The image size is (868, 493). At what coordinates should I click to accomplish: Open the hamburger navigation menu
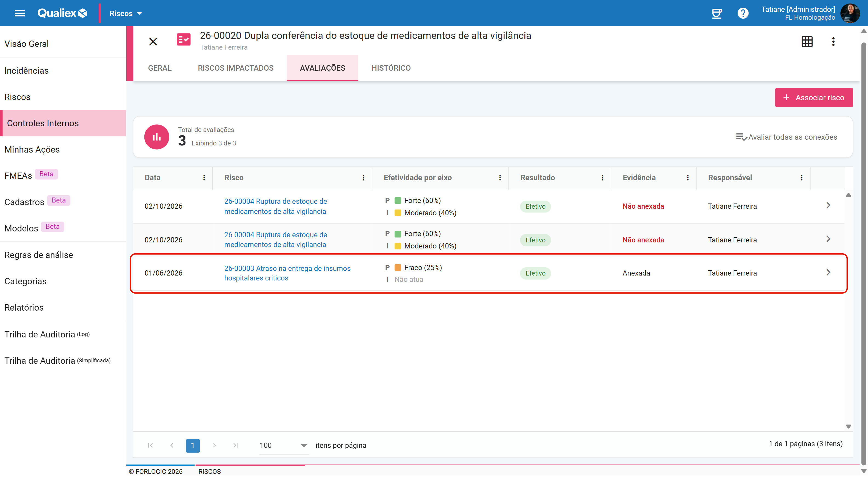tap(20, 13)
